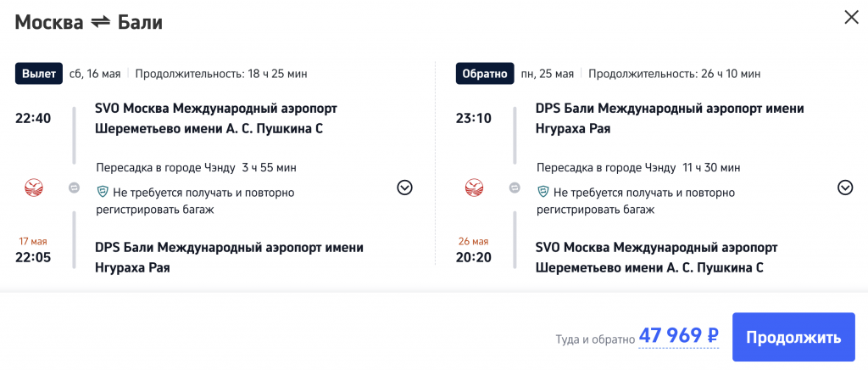
Task: Click the return 23:10 departure time
Action: coord(473,118)
